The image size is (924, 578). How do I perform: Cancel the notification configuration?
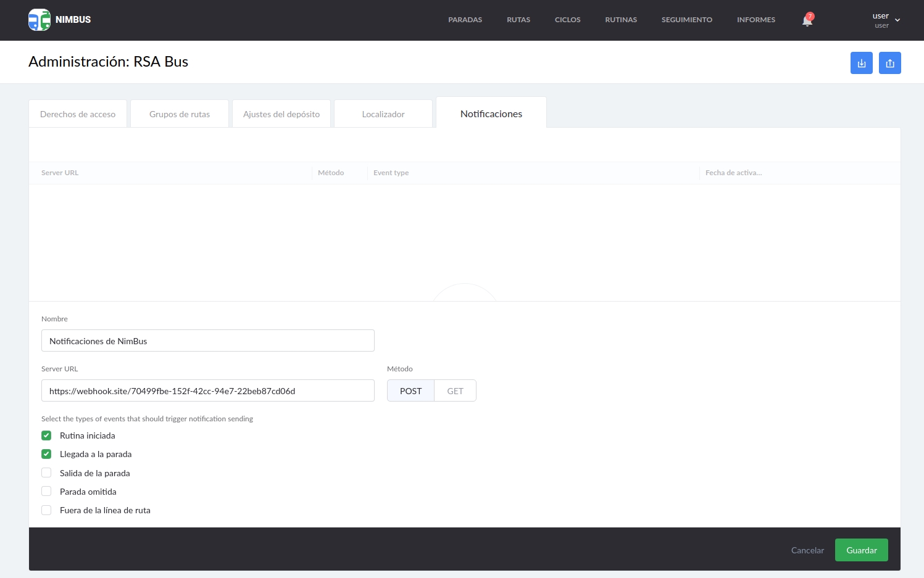807,550
